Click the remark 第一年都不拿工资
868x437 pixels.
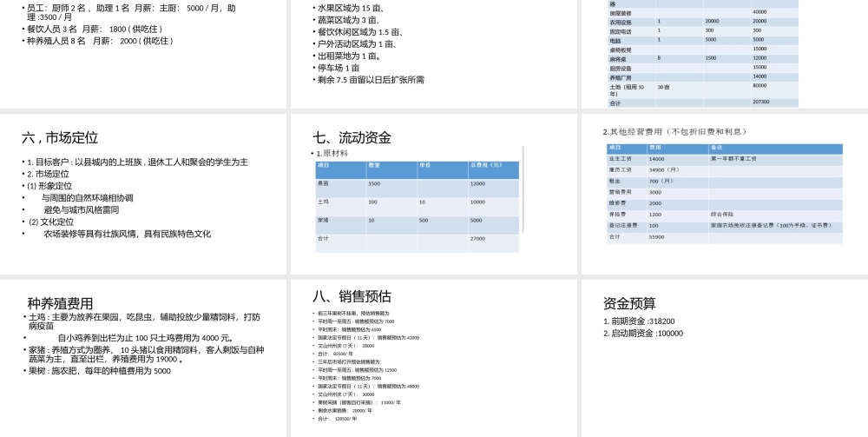(733, 159)
